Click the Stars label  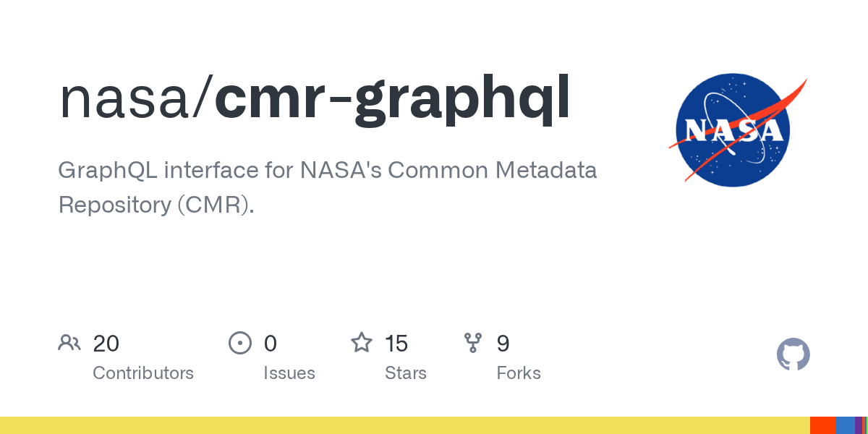pos(406,373)
